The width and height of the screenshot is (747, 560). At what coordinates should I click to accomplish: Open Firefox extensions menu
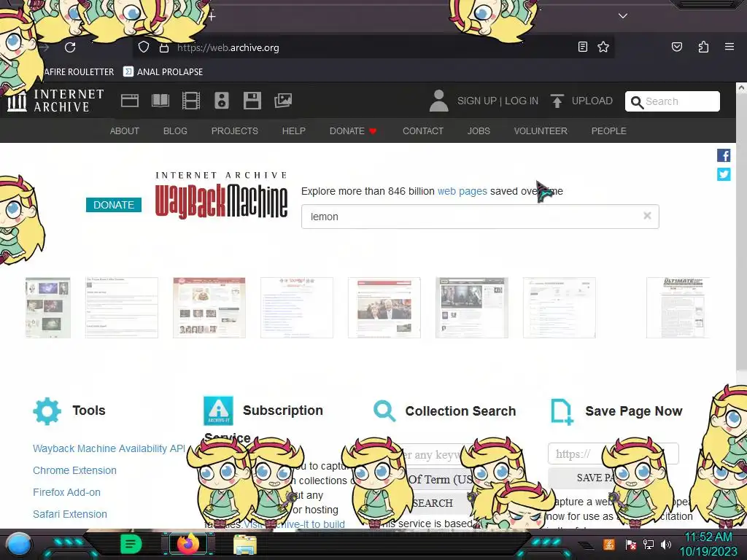tap(703, 47)
